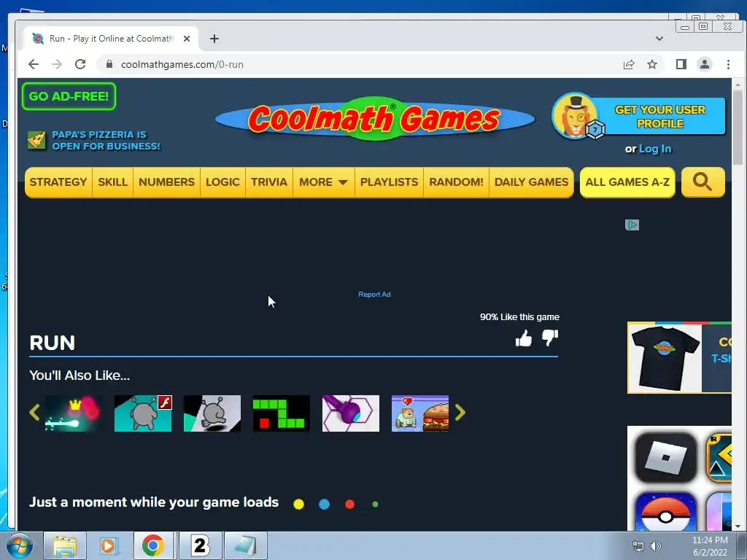Open the Flash alien game thumbnail

tap(143, 413)
